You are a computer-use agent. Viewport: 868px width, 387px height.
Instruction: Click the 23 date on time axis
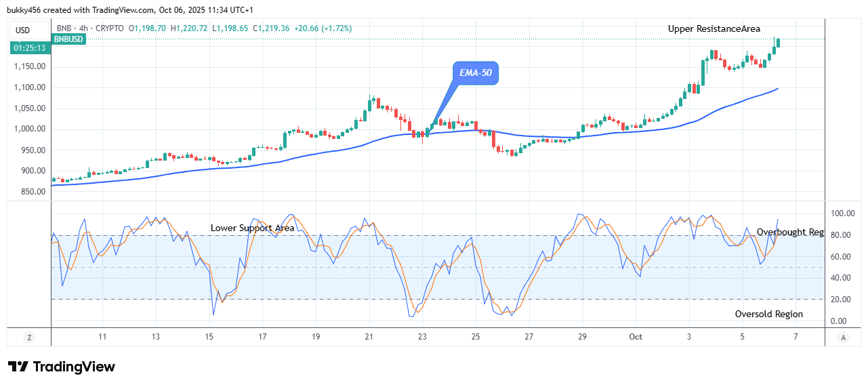click(x=422, y=336)
